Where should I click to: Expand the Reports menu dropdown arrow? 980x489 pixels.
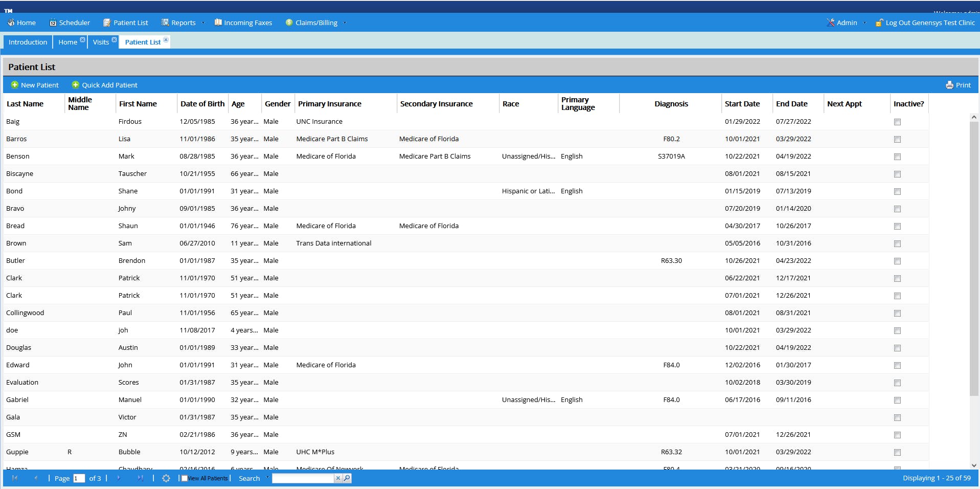click(x=203, y=23)
